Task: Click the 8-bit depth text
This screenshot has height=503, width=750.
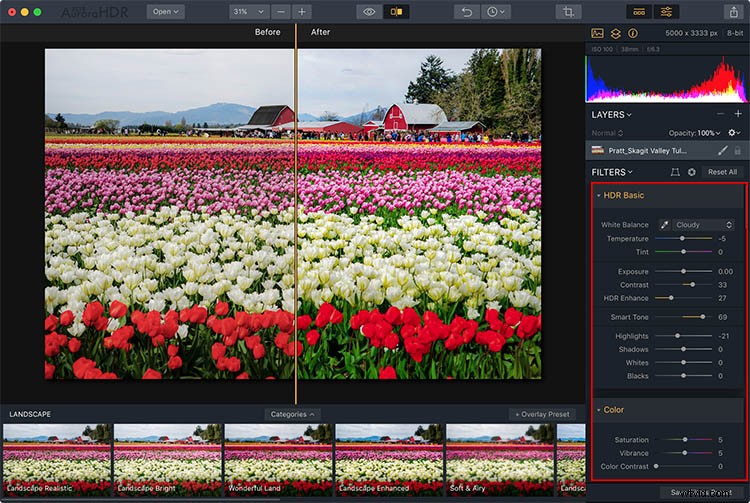Action: (x=735, y=33)
